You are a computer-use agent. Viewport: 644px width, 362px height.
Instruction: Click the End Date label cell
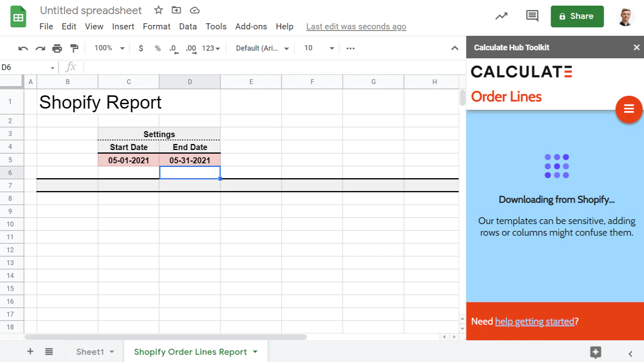(190, 147)
